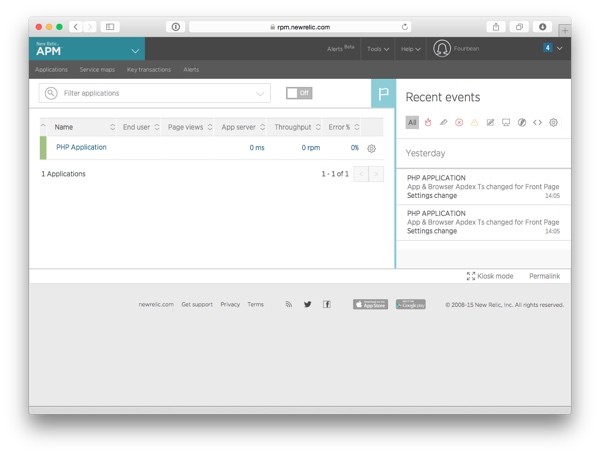Click in the Filter applications input

[155, 93]
